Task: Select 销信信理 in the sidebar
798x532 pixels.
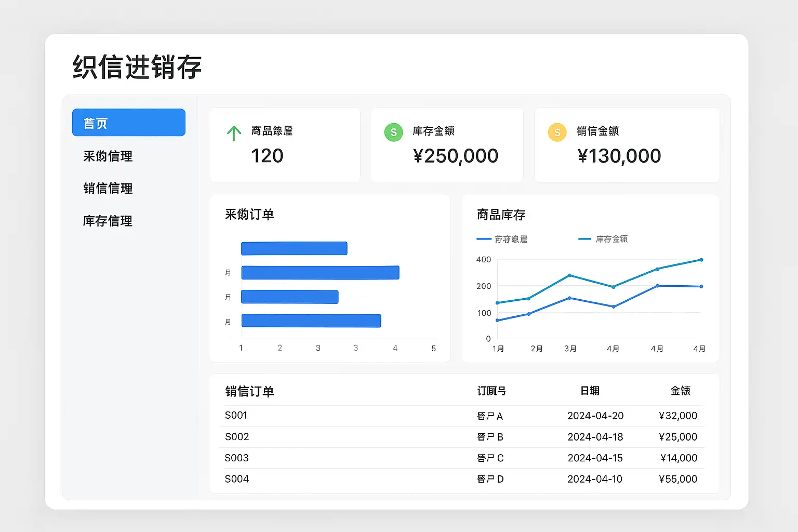Action: (x=108, y=188)
